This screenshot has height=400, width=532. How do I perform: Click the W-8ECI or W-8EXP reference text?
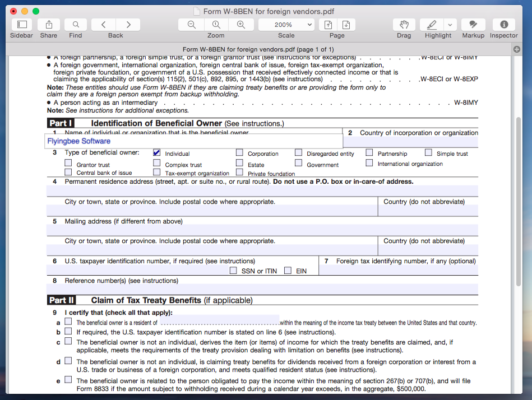[x=449, y=79]
